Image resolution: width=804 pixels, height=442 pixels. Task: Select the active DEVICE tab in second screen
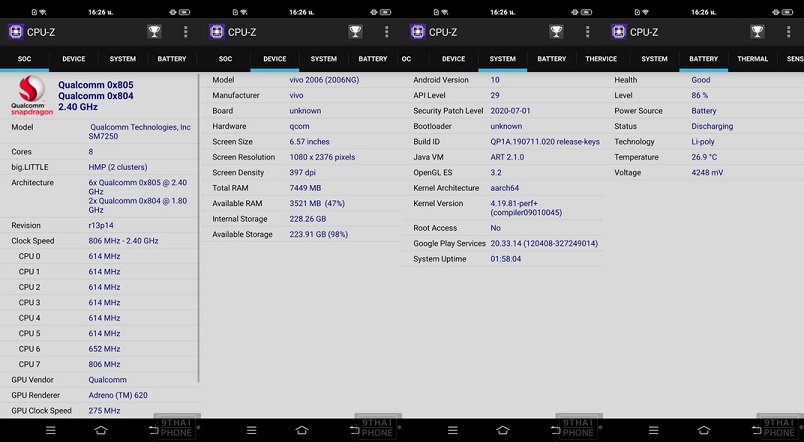click(x=275, y=59)
